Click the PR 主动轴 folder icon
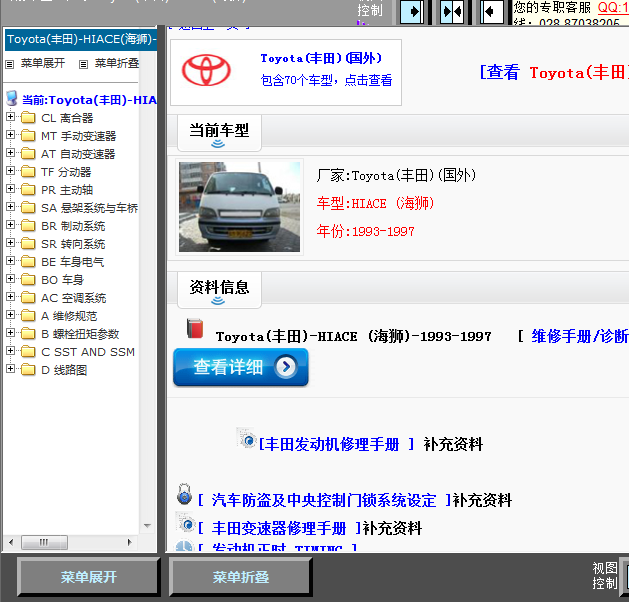629x602 pixels. pyautogui.click(x=28, y=190)
